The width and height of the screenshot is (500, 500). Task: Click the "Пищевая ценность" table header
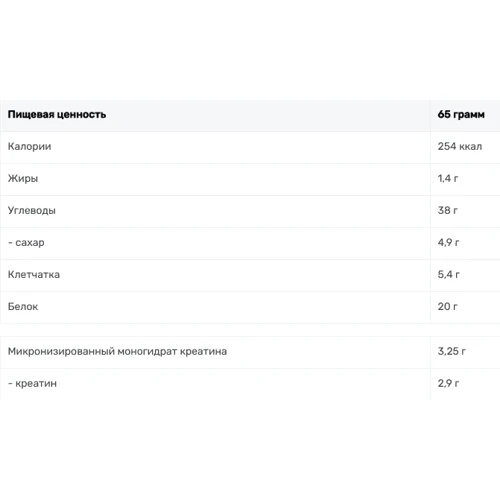(x=57, y=114)
